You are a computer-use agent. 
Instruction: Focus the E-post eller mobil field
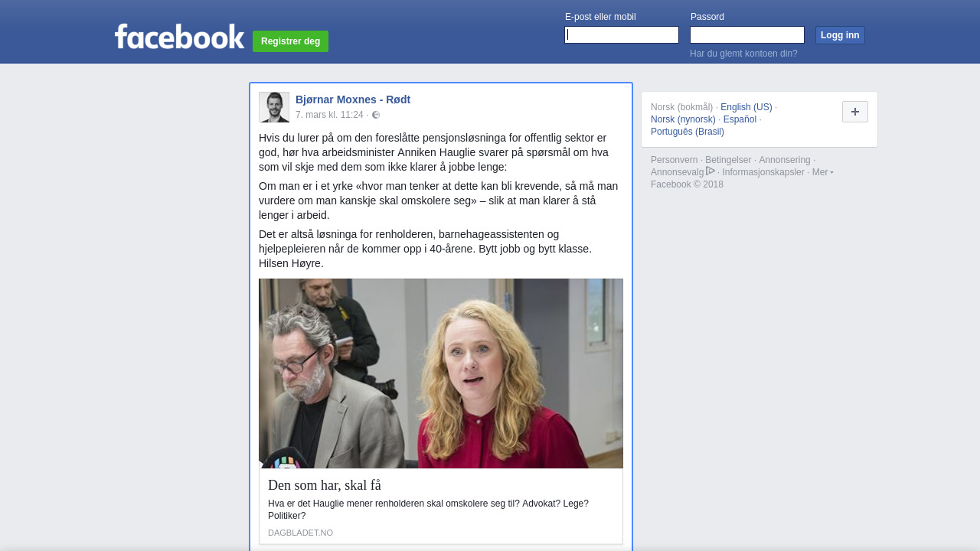(x=622, y=35)
